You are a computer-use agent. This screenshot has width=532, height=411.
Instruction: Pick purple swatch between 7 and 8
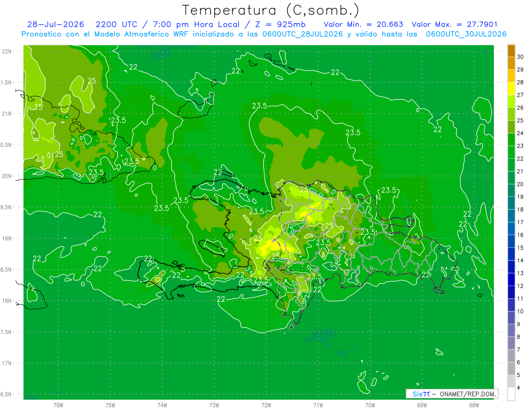(511, 343)
